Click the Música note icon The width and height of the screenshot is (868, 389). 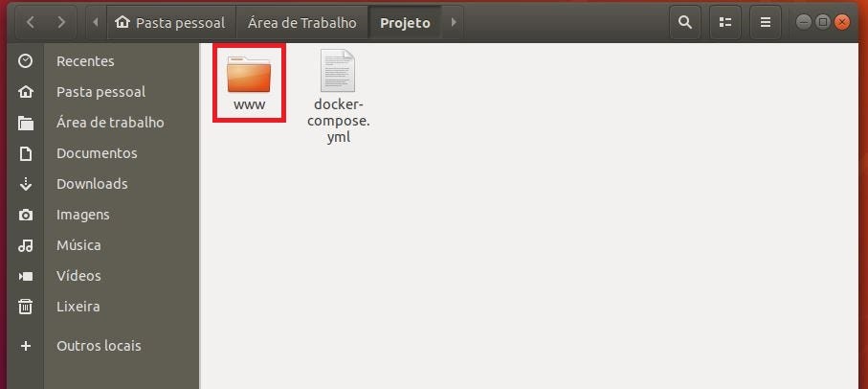[26, 245]
